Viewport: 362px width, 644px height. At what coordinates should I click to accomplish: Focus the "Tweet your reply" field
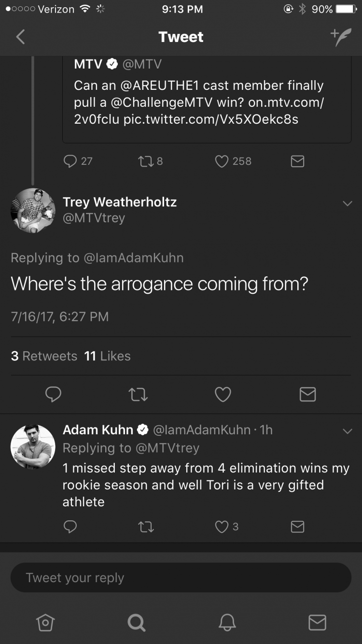point(181,578)
